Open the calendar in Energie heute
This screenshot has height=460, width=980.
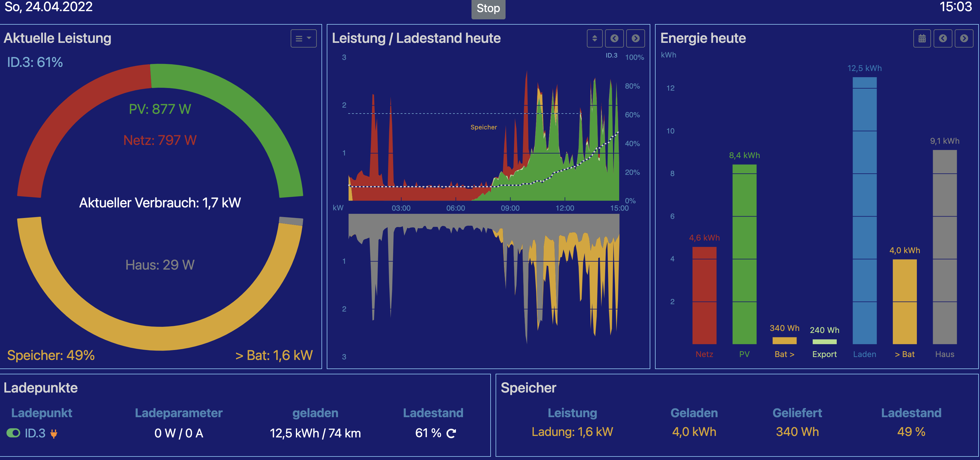pos(922,38)
